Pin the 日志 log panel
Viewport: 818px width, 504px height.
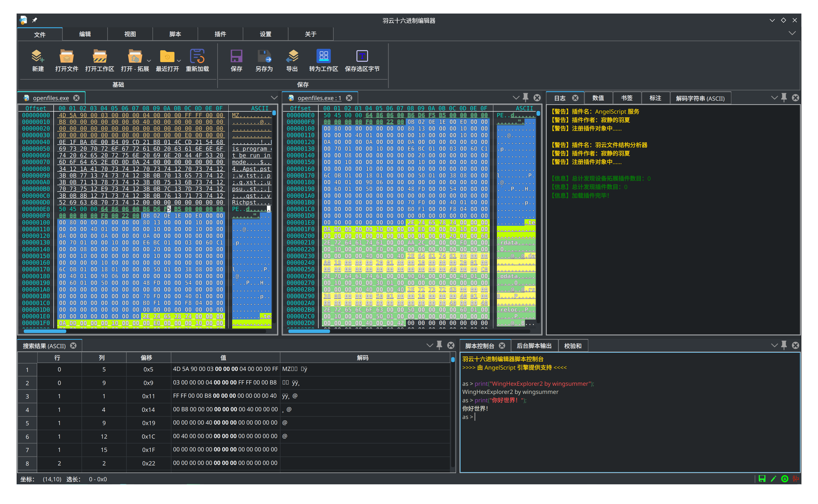(x=784, y=97)
